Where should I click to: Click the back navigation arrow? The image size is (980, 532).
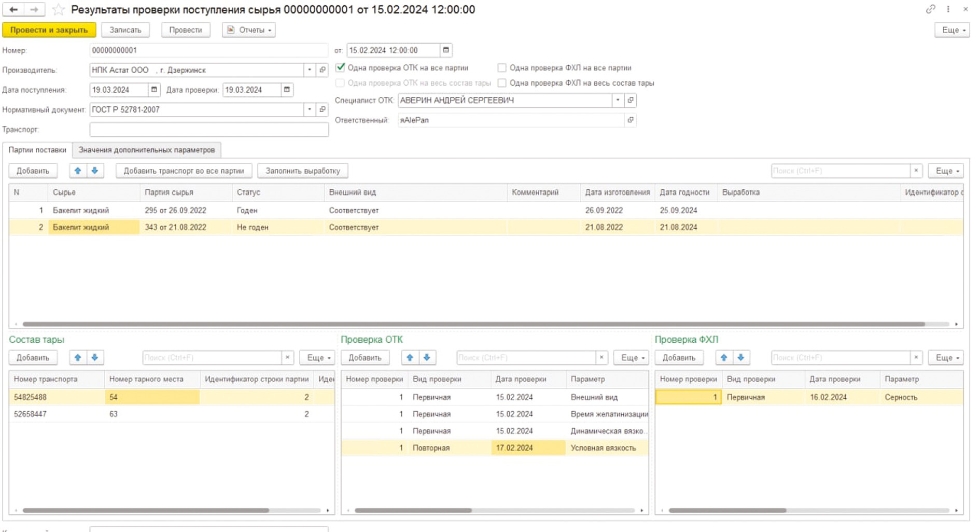tap(13, 9)
